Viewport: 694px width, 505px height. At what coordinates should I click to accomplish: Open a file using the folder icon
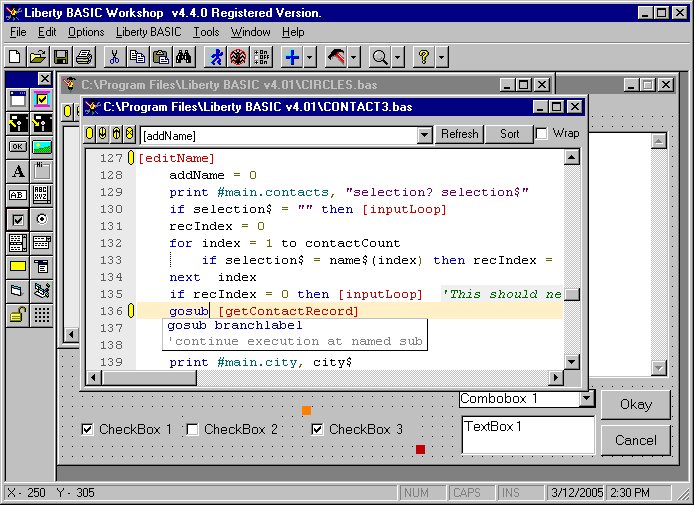pos(38,57)
